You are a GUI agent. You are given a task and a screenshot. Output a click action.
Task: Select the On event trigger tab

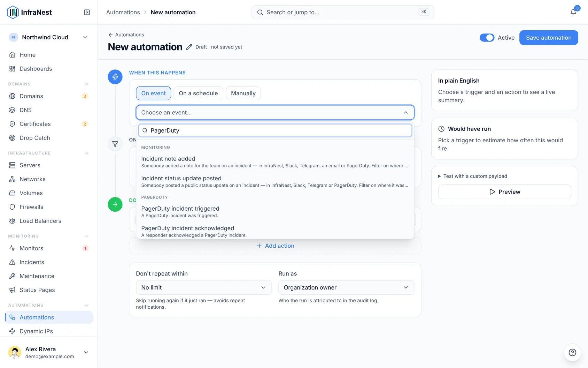[154, 93]
